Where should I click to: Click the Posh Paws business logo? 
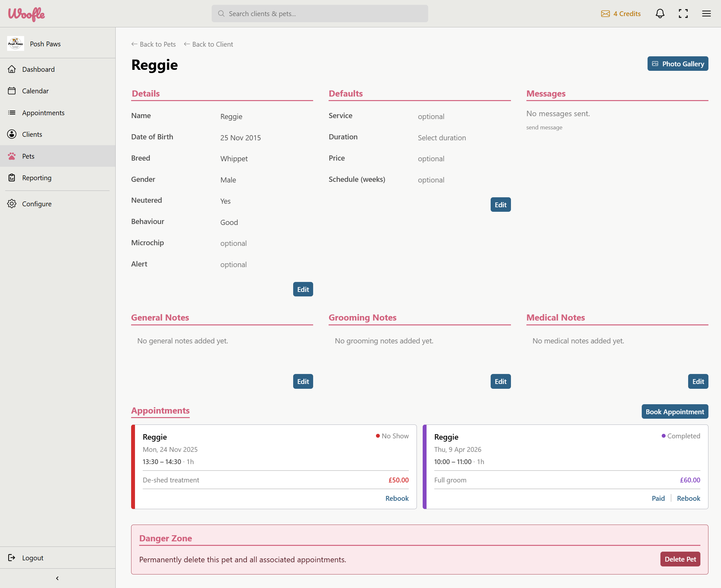click(x=15, y=44)
